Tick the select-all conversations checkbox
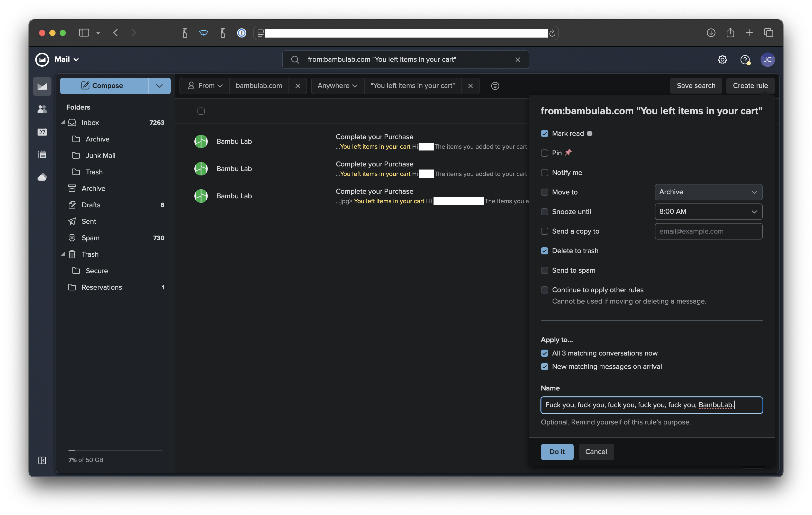The height and width of the screenshot is (515, 812). coord(201,111)
